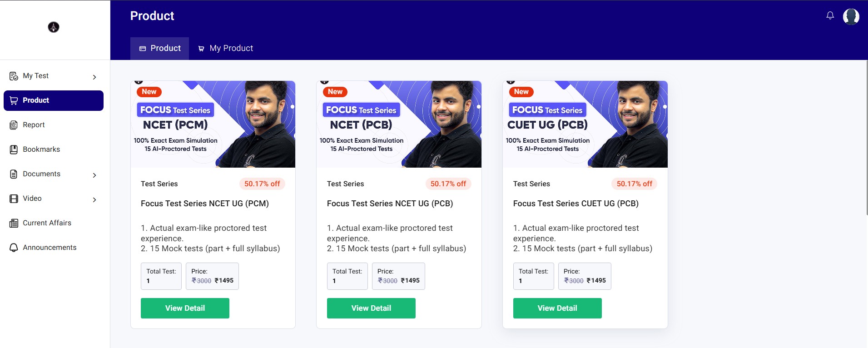
Task: Expand the Video menu chevron
Action: (x=94, y=199)
